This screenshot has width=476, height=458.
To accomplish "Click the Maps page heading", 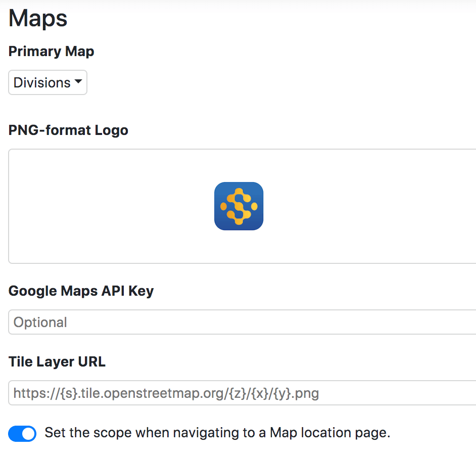I will (x=37, y=18).
